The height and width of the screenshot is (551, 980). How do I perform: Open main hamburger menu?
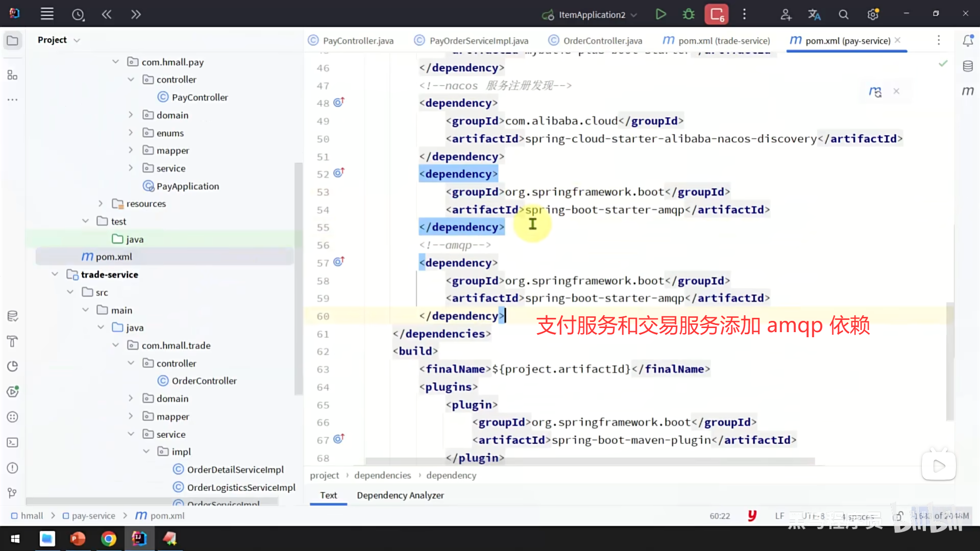tap(47, 14)
